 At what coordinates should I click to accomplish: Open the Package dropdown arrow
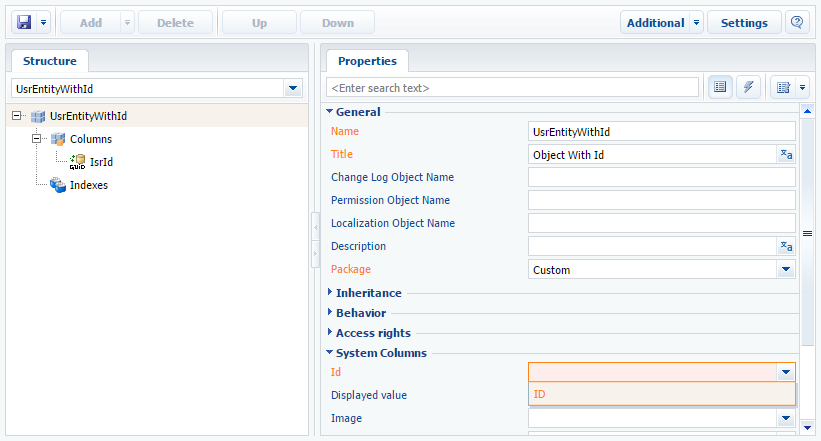point(785,269)
